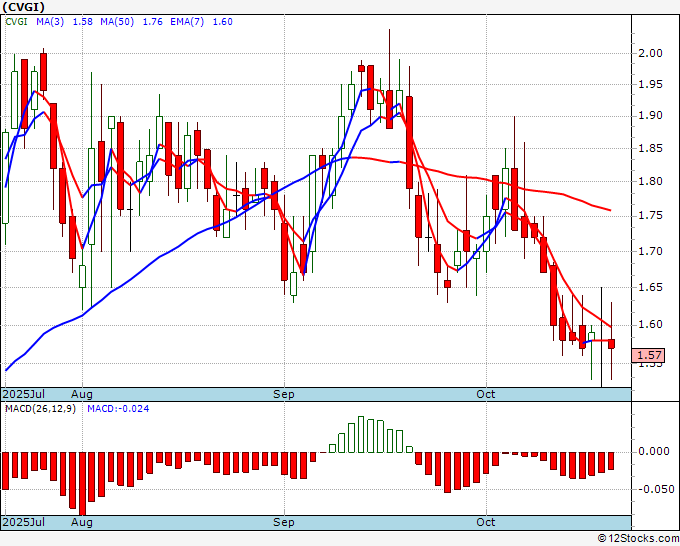Select Sep on the MACD timeline

tap(284, 522)
